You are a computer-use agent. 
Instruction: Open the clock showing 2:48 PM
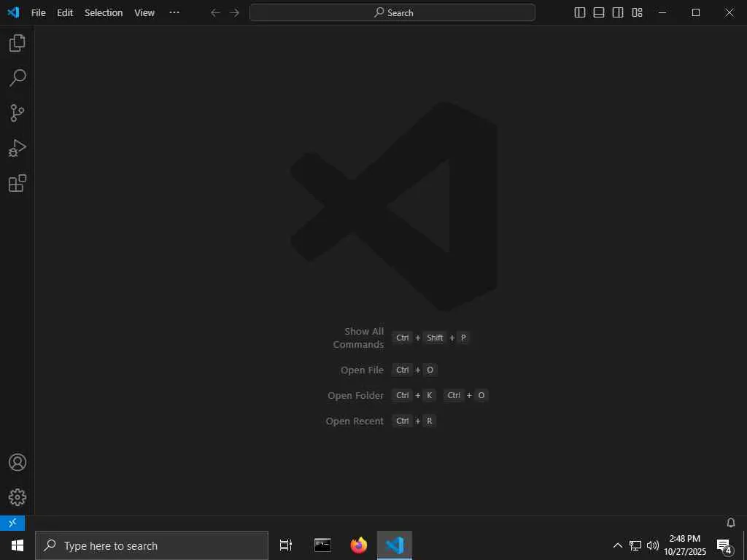pyautogui.click(x=685, y=545)
